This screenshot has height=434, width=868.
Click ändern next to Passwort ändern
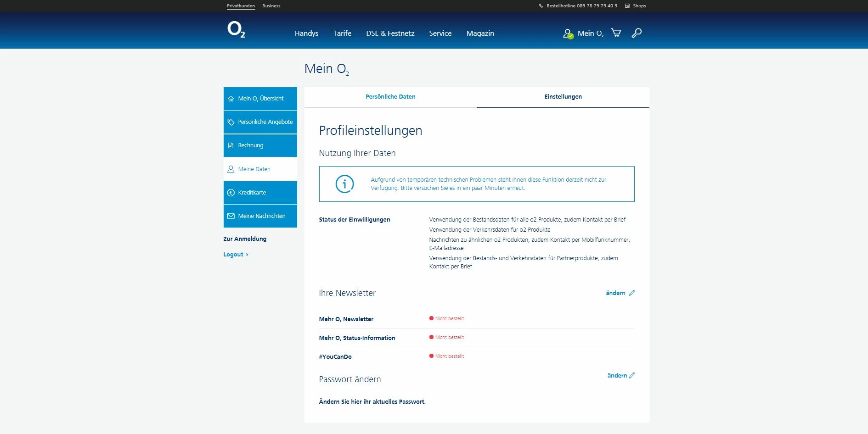pyautogui.click(x=617, y=376)
